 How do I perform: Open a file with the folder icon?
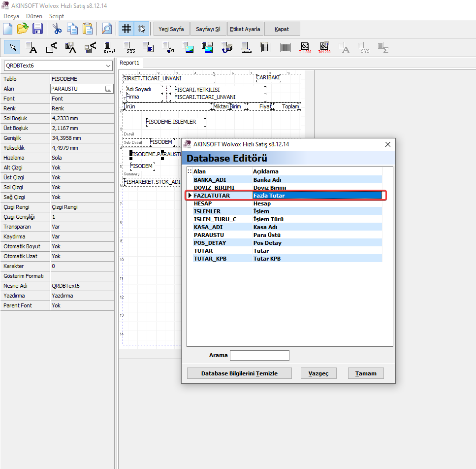pyautogui.click(x=23, y=29)
